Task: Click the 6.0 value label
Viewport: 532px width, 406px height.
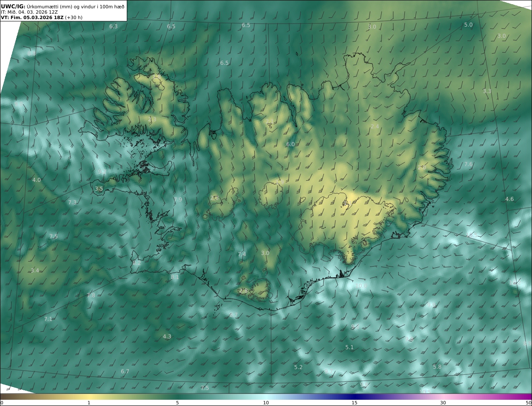Action: tap(291, 144)
